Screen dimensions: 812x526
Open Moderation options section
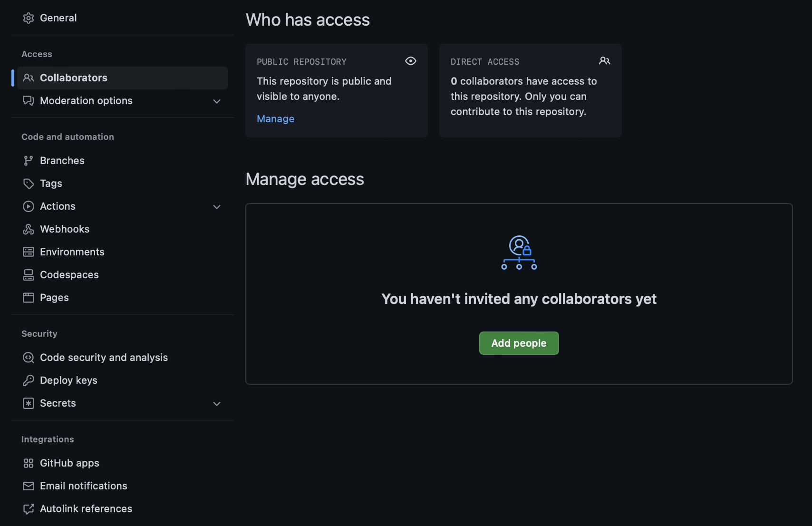[123, 101]
